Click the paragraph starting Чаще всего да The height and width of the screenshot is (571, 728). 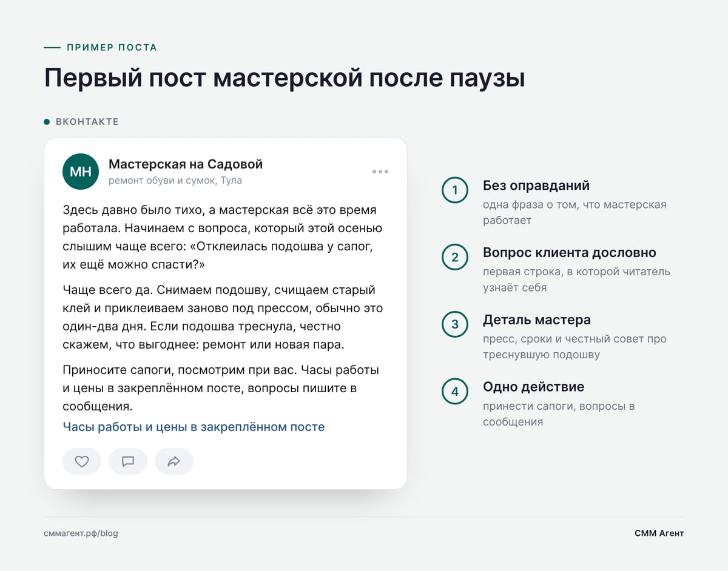point(223,318)
